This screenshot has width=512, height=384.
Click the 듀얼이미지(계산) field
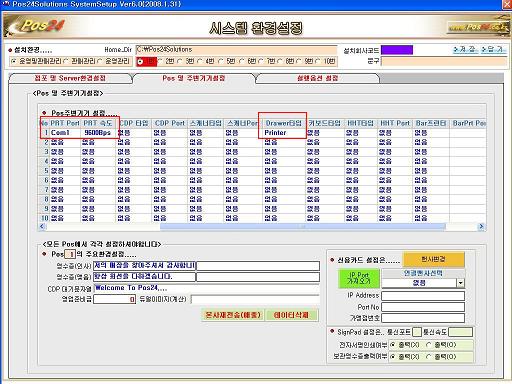(255, 299)
